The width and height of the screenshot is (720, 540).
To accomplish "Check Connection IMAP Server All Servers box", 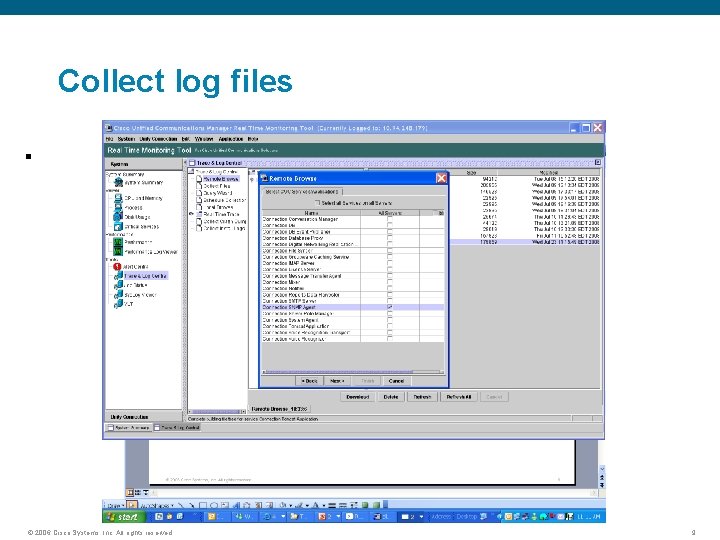I will pos(390,264).
